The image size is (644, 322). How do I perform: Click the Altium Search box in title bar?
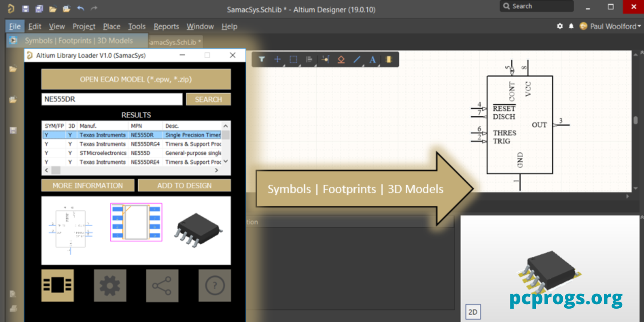[x=537, y=6]
